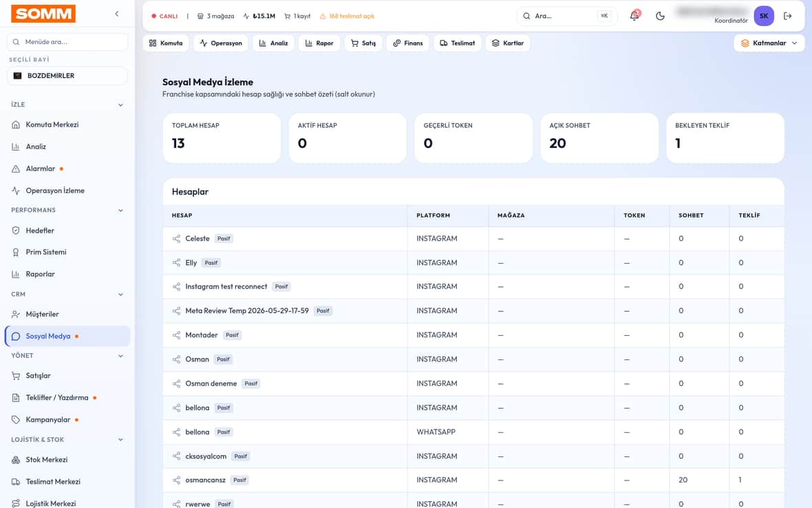This screenshot has width=812, height=508.
Task: Click the 1 kayıt cart indicator
Action: [297, 16]
